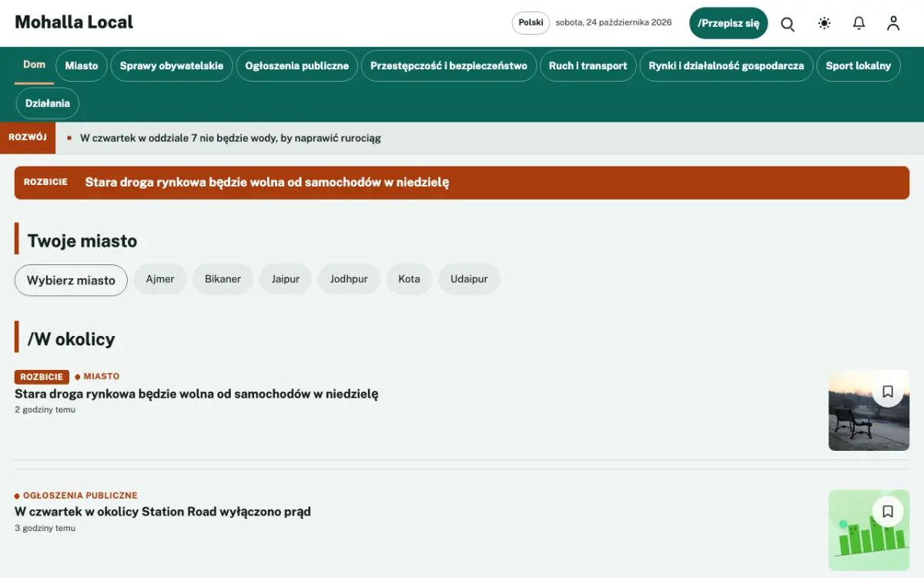
Task: Go to the Ruch i transport tab
Action: (588, 66)
